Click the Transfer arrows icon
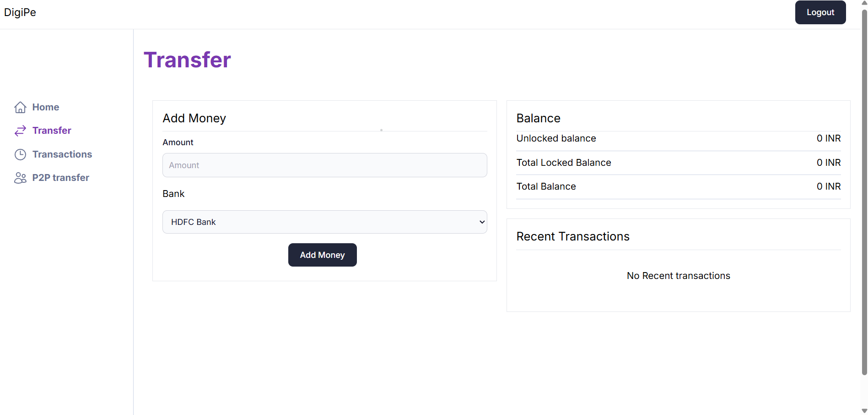 (x=20, y=131)
